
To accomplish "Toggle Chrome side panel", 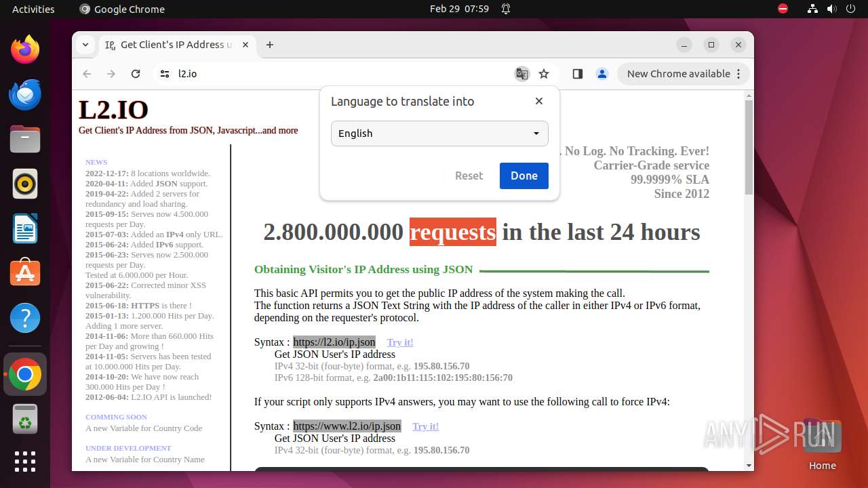I will 578,74.
